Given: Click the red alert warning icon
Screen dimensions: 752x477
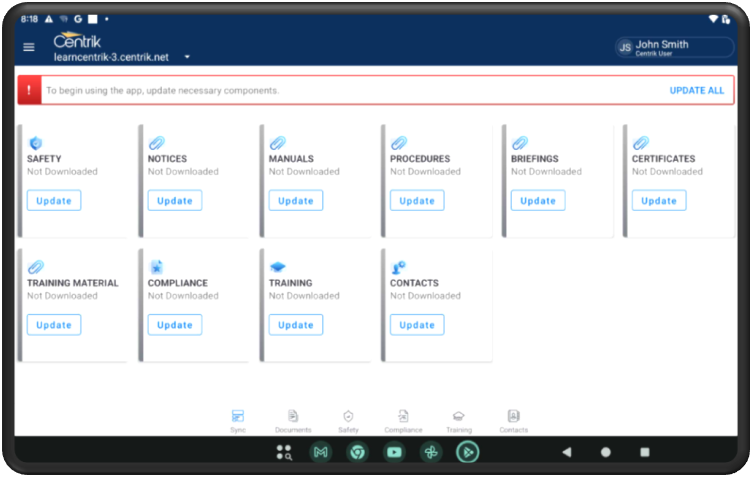Looking at the screenshot, I should coord(28,90).
